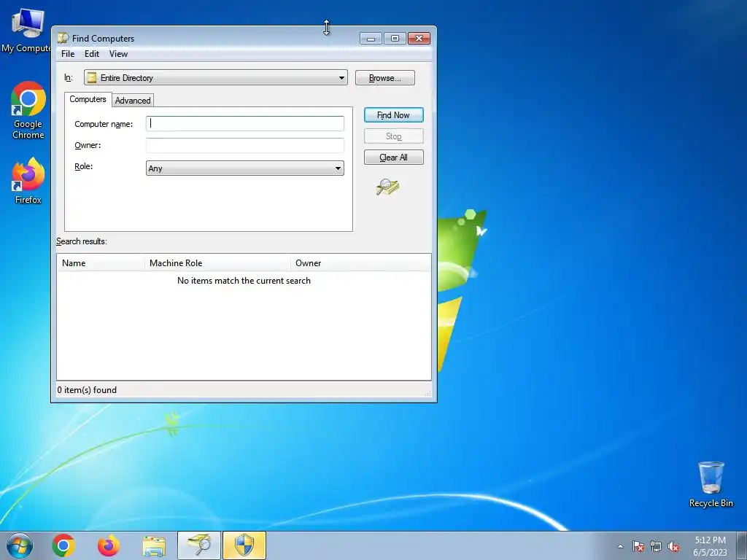Image resolution: width=747 pixels, height=560 pixels.
Task: Click the shield-icon taskbar button
Action: [x=244, y=545]
